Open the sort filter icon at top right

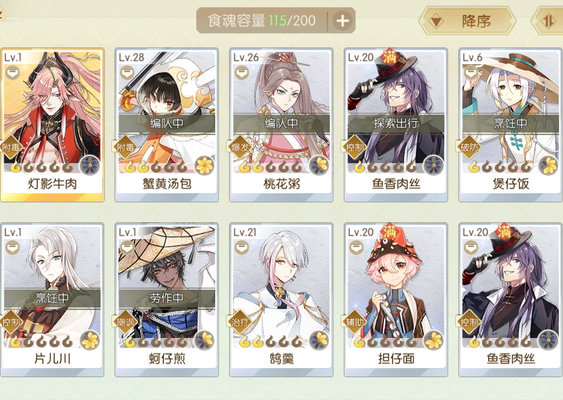point(548,21)
